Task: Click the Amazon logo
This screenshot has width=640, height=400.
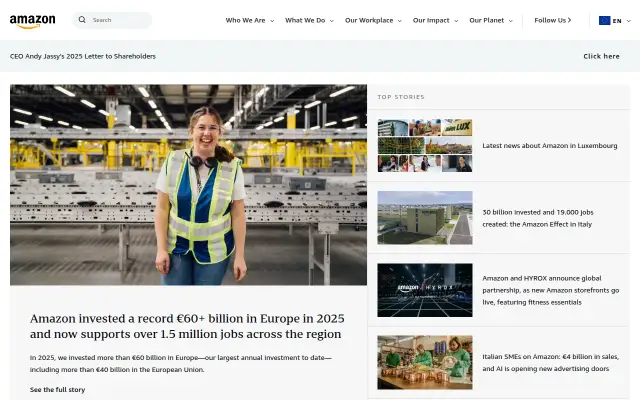Action: 33,21
